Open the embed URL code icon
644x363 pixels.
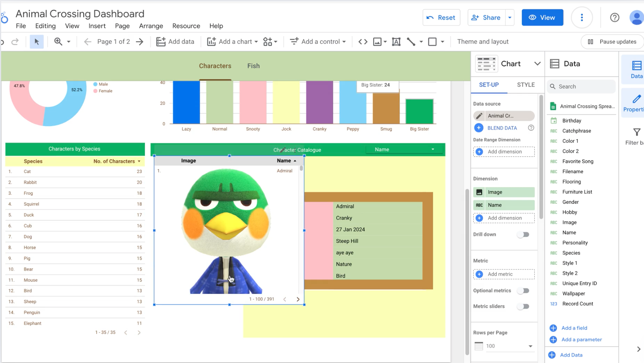[x=363, y=41]
